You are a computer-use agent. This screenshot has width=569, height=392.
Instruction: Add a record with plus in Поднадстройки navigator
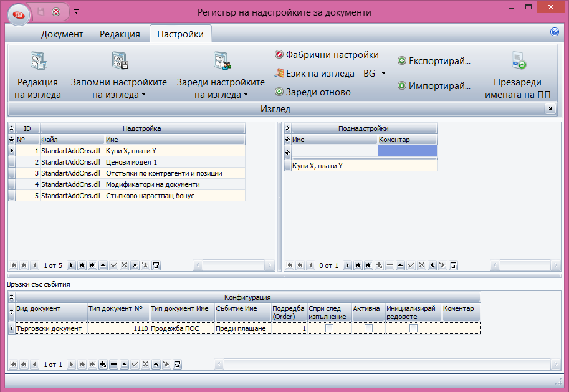pyautogui.click(x=379, y=265)
